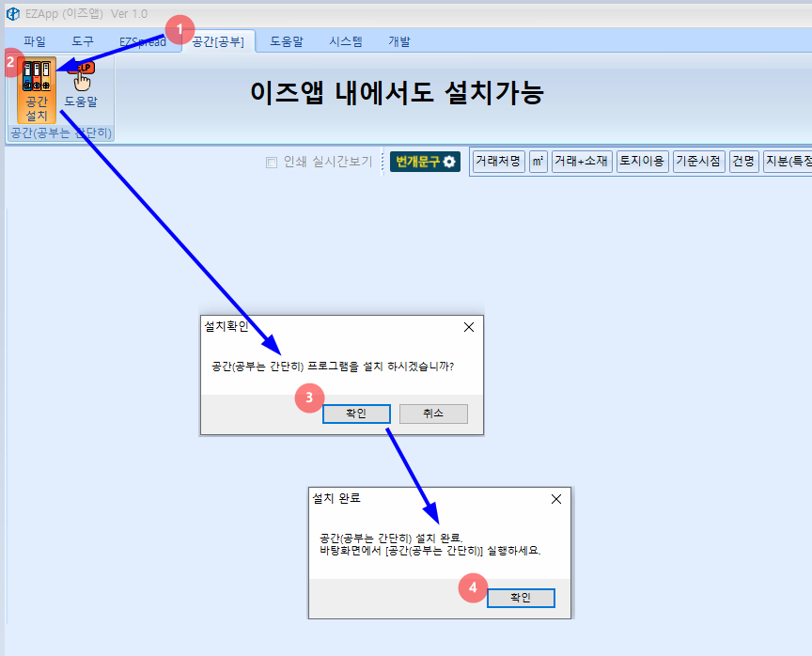Insert the 거래처명 phrase button
The height and width of the screenshot is (656, 812).
[498, 162]
